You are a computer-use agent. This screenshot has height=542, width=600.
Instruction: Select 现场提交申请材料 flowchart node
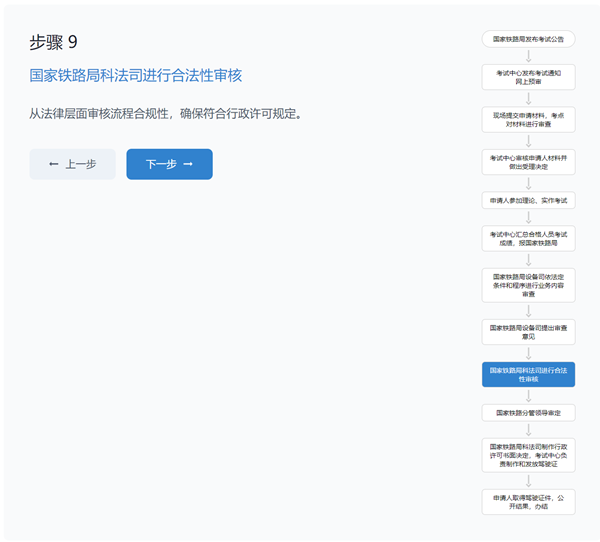point(528,119)
